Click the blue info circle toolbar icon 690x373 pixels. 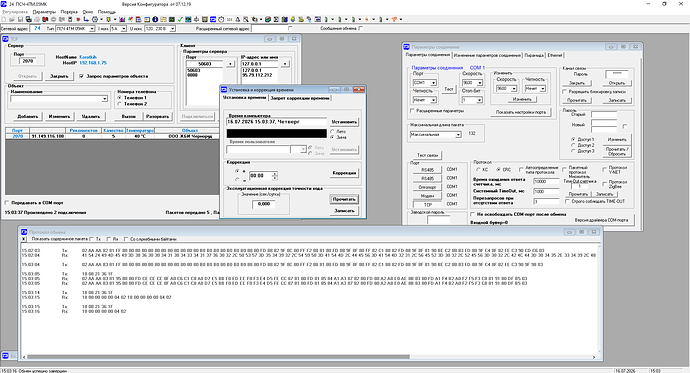(155, 19)
